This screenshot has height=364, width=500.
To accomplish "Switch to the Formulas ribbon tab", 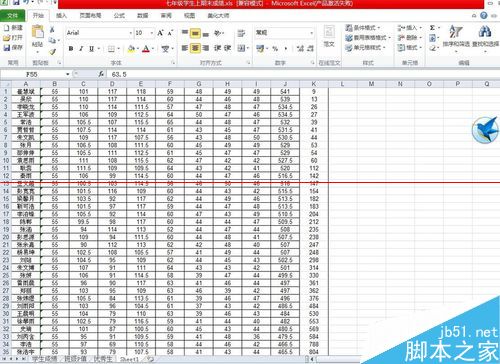I will pos(119,16).
